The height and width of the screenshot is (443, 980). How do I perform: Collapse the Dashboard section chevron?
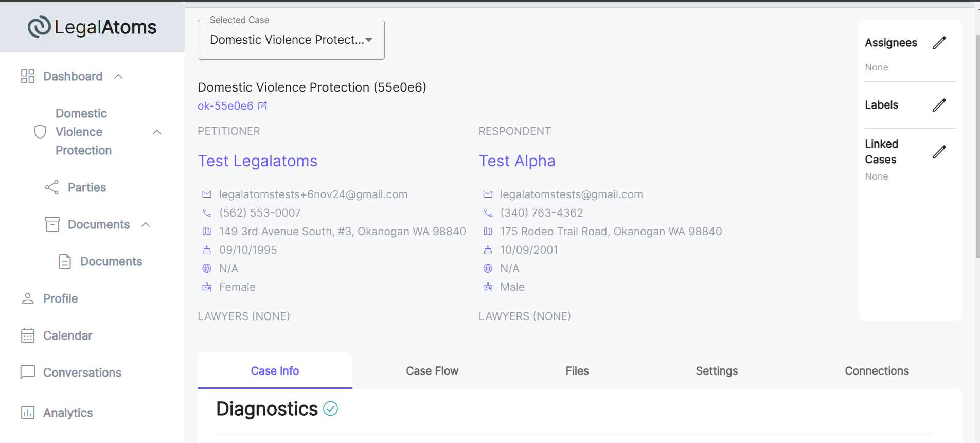click(x=118, y=76)
